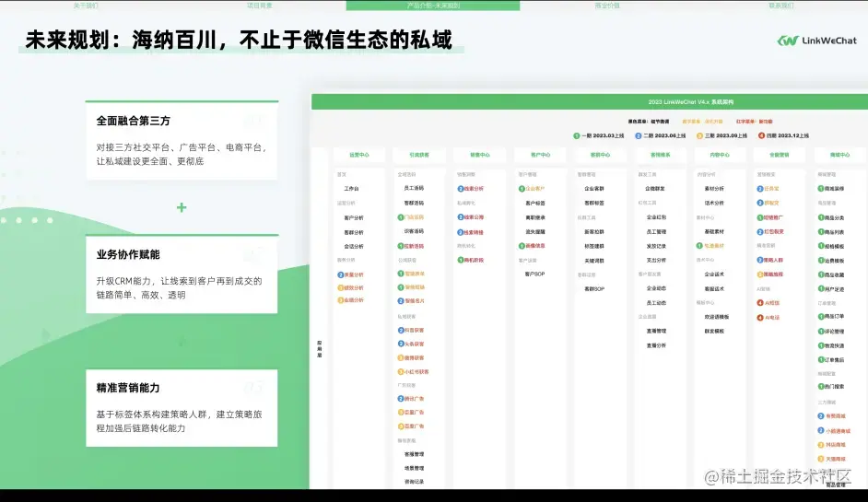This screenshot has width=868, height=502.
Task: Switch to the 联系我们 tab
Action: (780, 6)
